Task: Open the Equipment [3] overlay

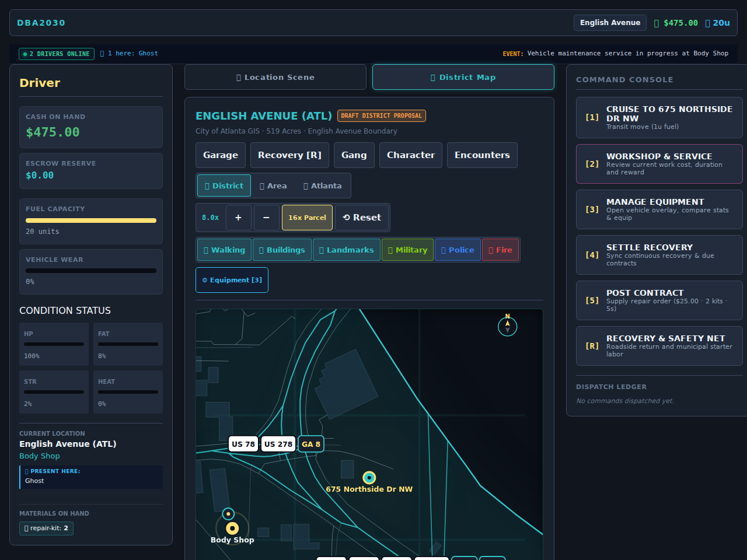Action: click(232, 280)
